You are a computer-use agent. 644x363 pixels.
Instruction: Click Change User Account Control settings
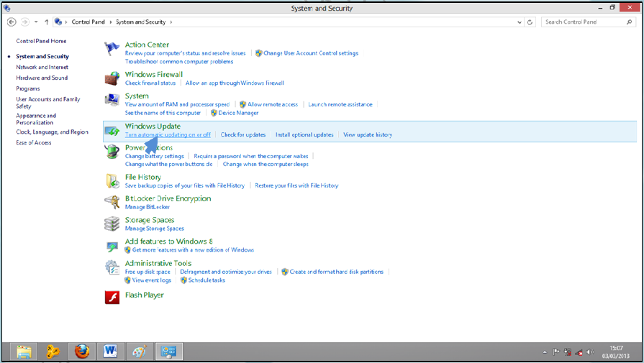tap(311, 53)
